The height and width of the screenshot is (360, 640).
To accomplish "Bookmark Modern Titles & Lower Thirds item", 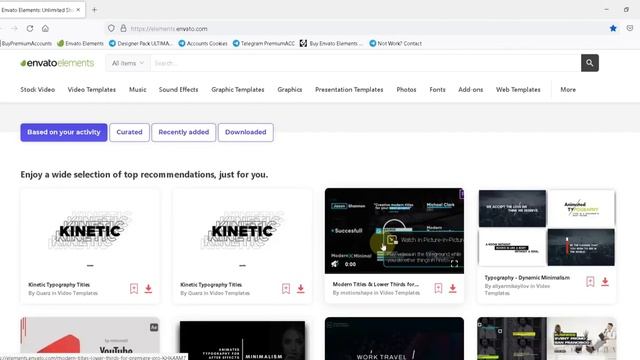I will pyautogui.click(x=438, y=288).
